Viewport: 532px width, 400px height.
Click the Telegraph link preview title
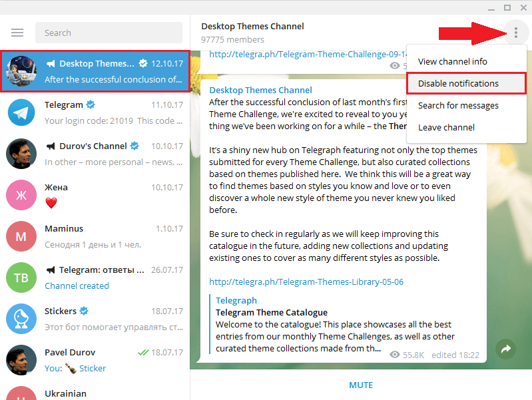point(236,301)
